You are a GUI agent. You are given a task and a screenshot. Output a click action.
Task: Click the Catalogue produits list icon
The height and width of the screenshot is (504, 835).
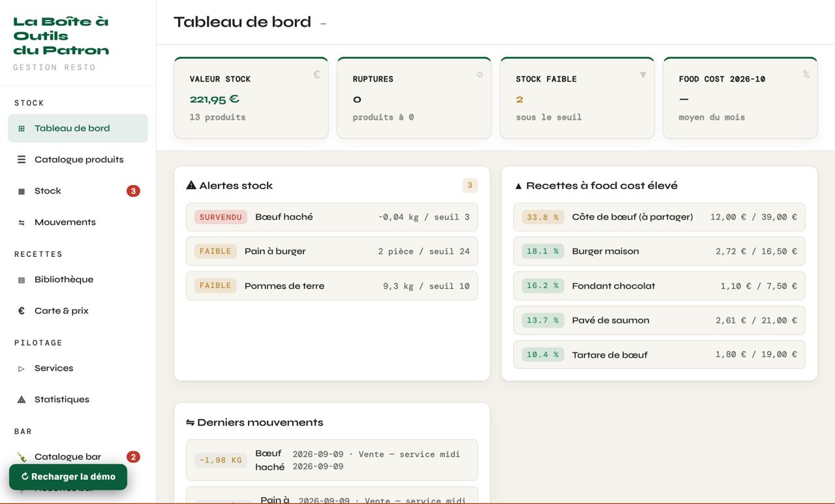click(x=22, y=160)
